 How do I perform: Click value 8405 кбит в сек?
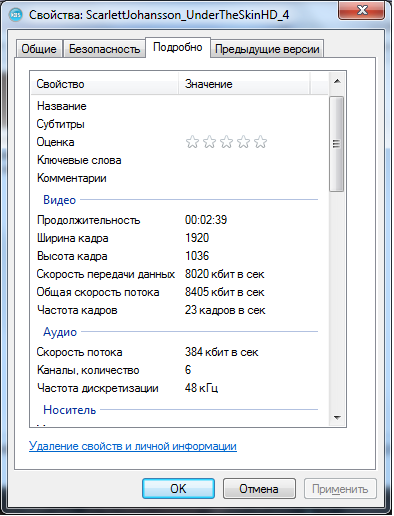225,292
